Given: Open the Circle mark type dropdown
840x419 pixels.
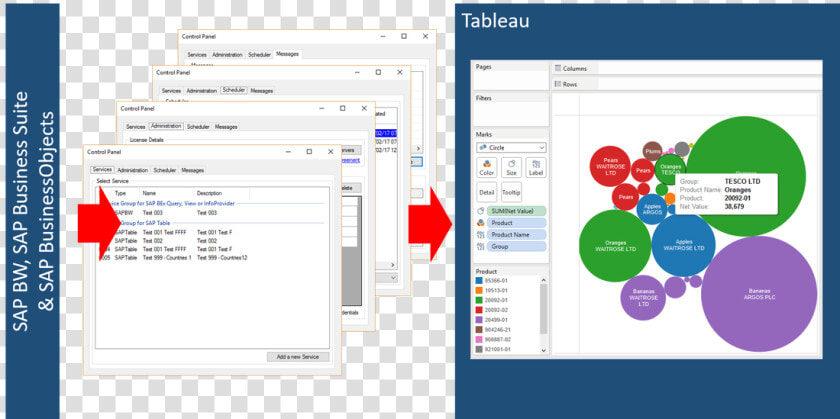Looking at the screenshot, I should click(x=511, y=147).
